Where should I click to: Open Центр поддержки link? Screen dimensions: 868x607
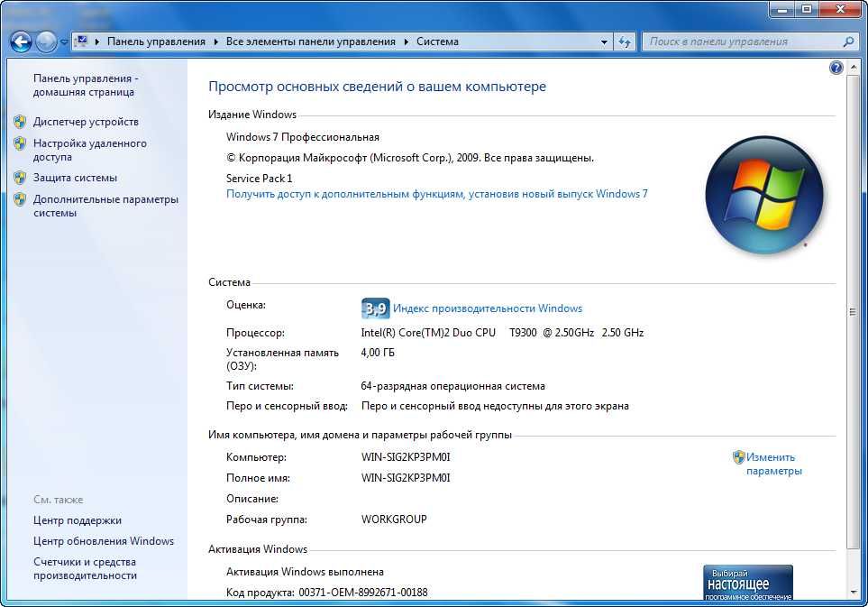pos(78,520)
